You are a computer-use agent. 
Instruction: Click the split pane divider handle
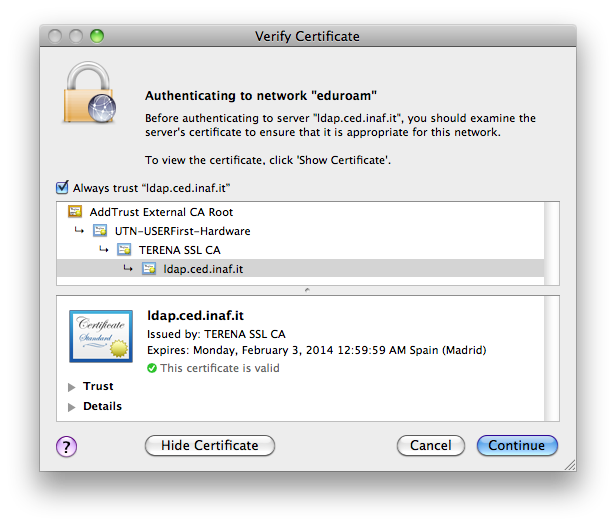click(307, 290)
